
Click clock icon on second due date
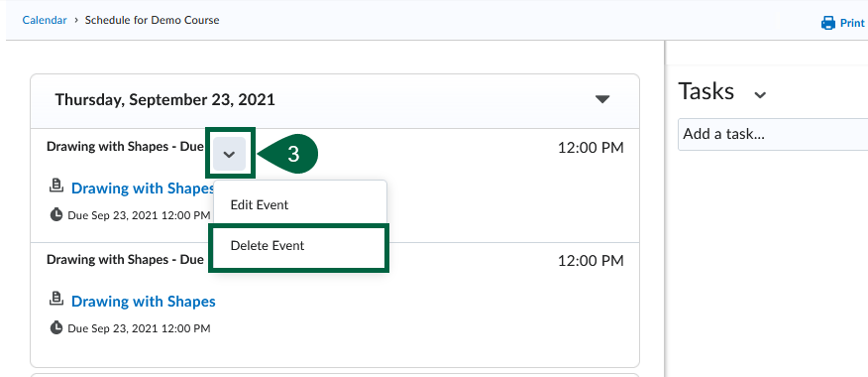click(55, 328)
